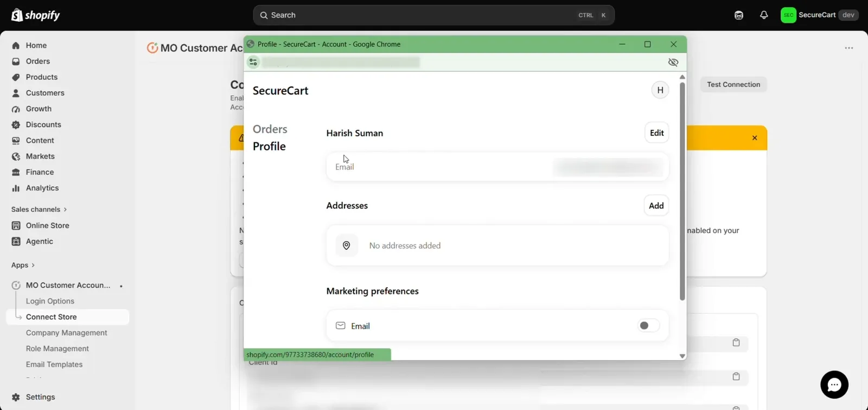Click the Shopify logo
This screenshot has height=410, width=868.
(x=36, y=15)
